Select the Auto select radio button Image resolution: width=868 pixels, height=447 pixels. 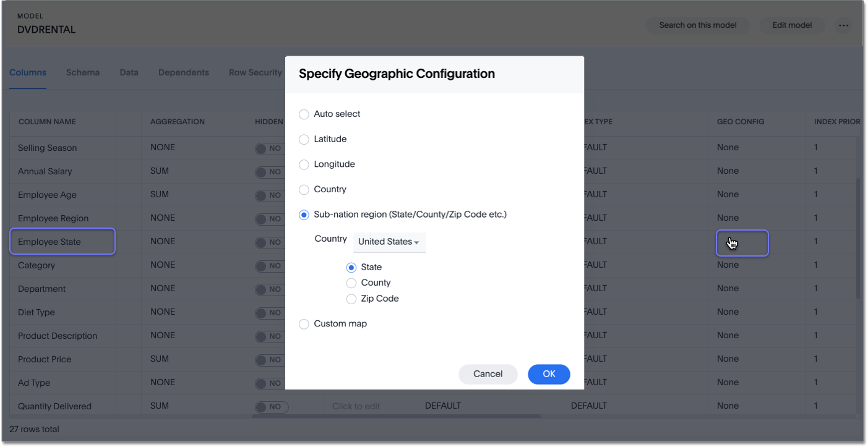tap(304, 114)
